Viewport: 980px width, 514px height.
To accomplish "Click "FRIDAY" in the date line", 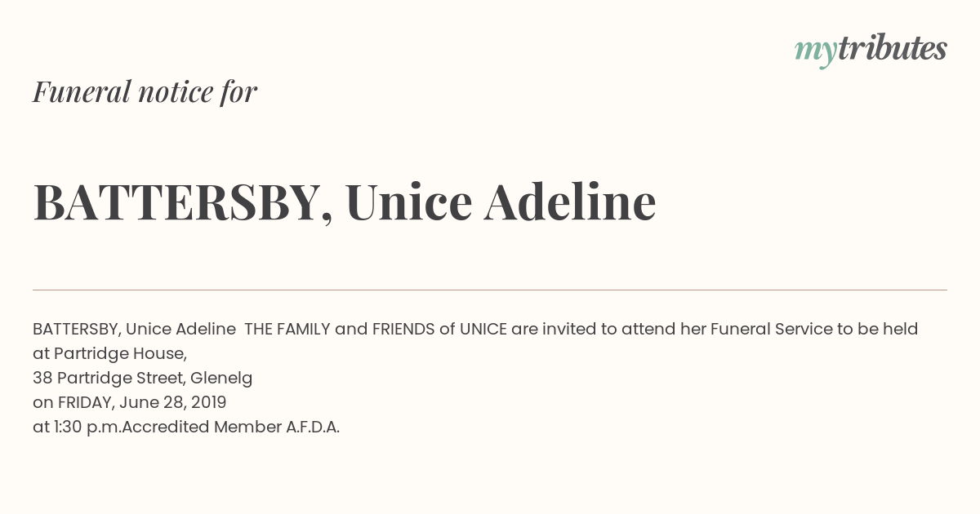I will pos(86,402).
